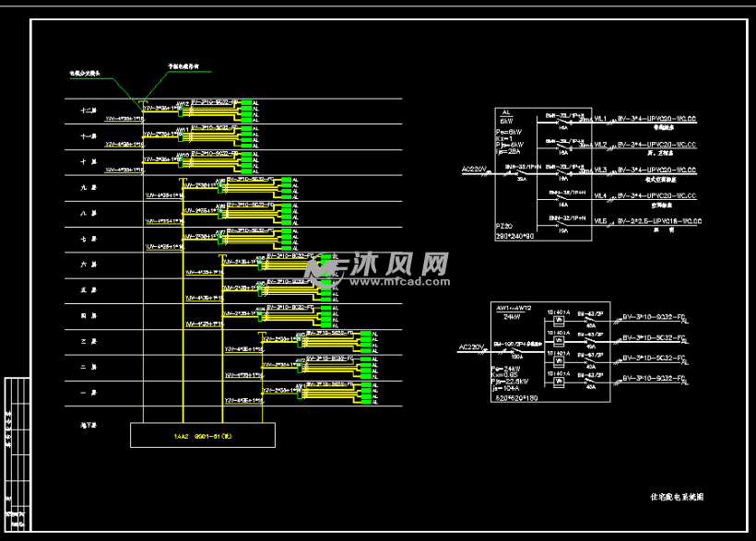Viewport: 756px width, 541px height.
Task: Select the 九层 floor label
Action: 89,187
